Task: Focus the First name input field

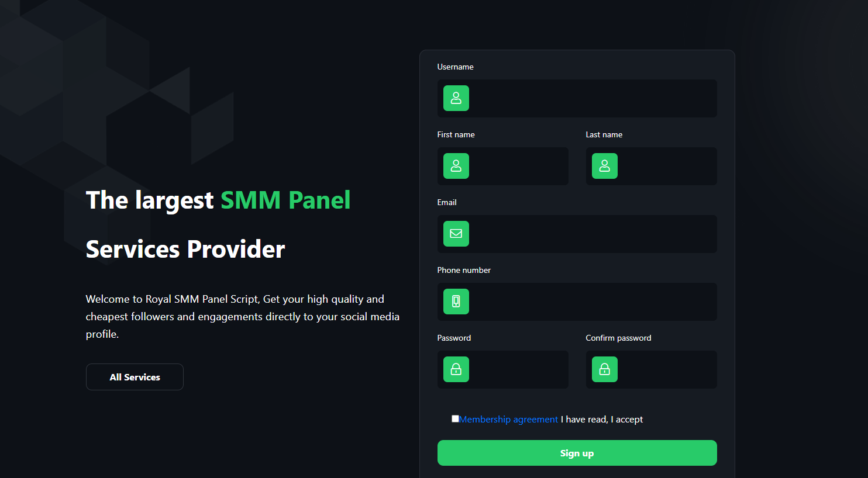Action: click(x=518, y=166)
